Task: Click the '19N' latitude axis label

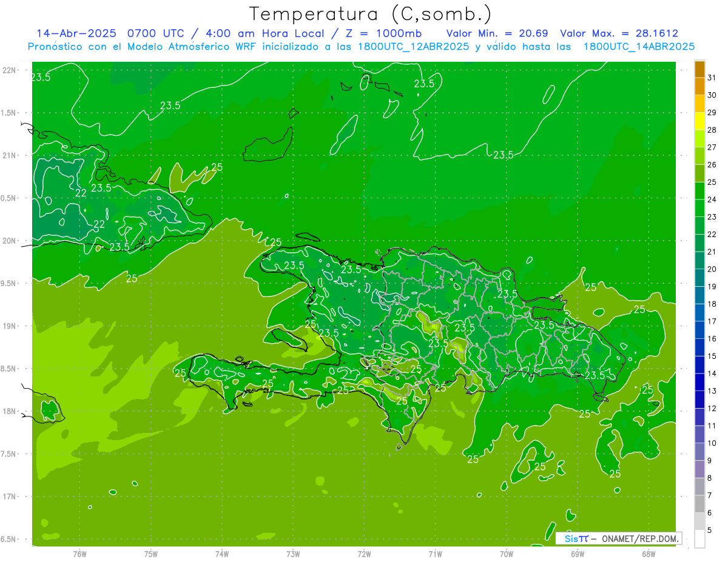Action: [9, 326]
